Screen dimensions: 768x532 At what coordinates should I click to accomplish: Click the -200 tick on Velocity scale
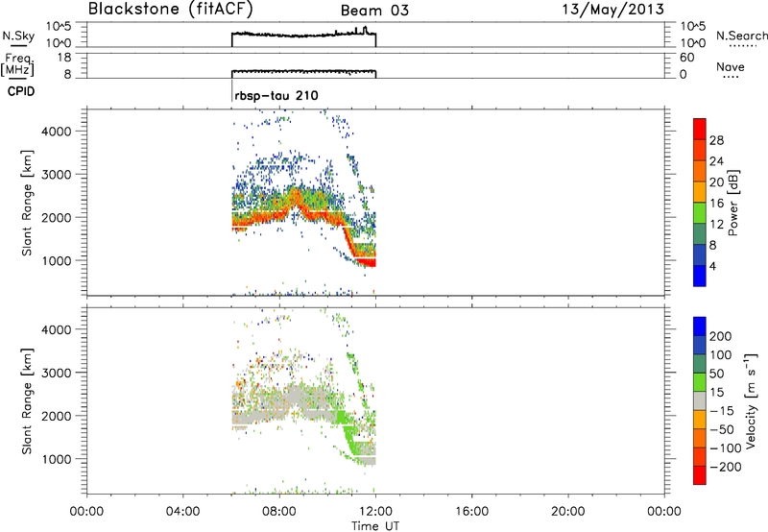tap(726, 467)
